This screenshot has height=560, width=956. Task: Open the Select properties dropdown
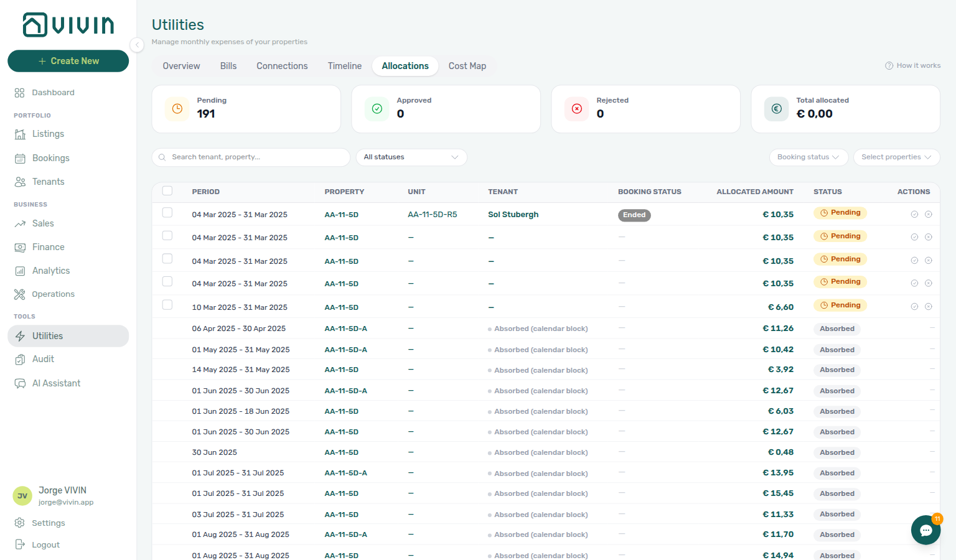pos(896,157)
